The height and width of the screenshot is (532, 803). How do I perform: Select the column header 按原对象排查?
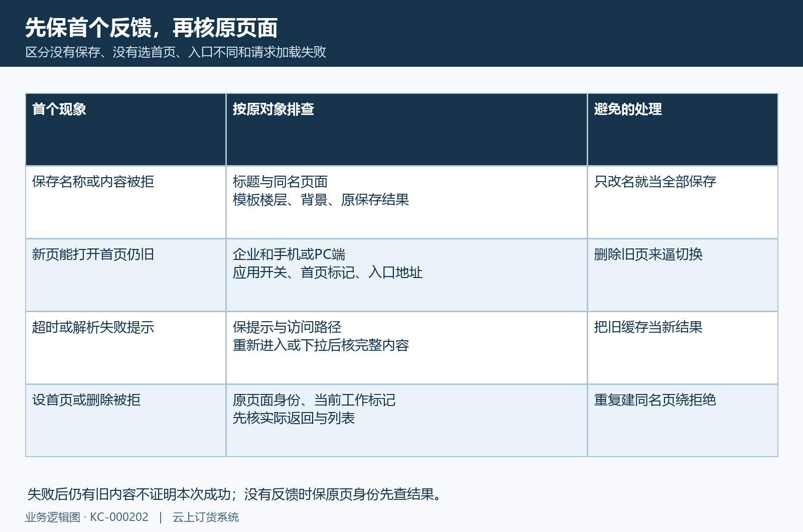point(407,129)
